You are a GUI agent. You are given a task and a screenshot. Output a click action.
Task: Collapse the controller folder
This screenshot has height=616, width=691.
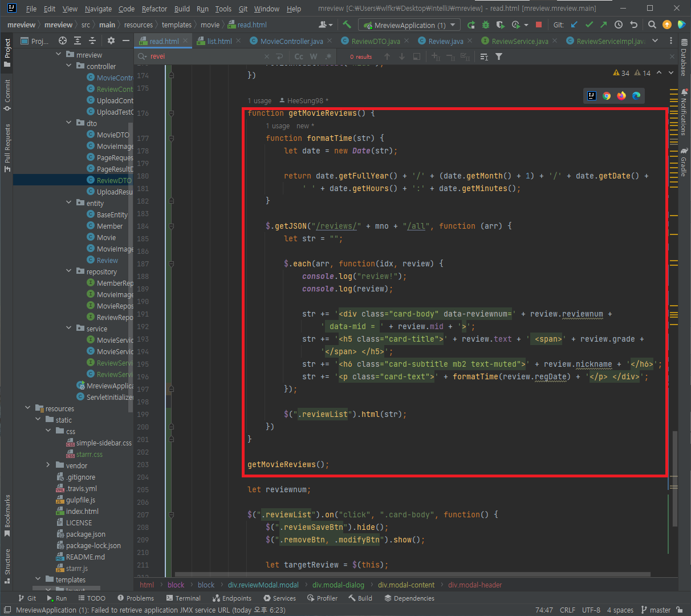[x=69, y=66]
